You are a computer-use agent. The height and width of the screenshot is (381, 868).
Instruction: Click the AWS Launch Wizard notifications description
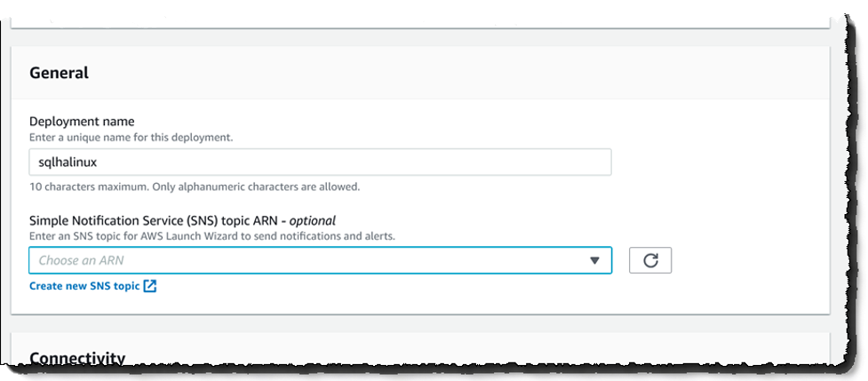pyautogui.click(x=212, y=236)
